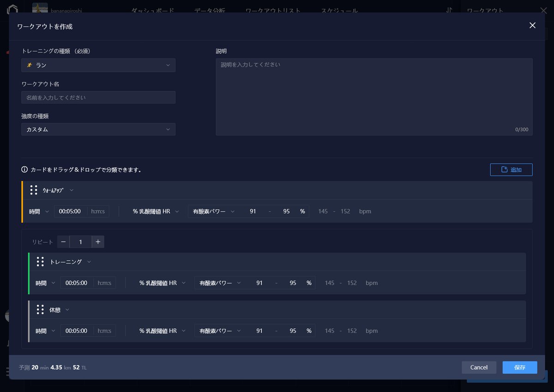
Task: Grab the drag handle on 休憩 card
Action: 40,309
